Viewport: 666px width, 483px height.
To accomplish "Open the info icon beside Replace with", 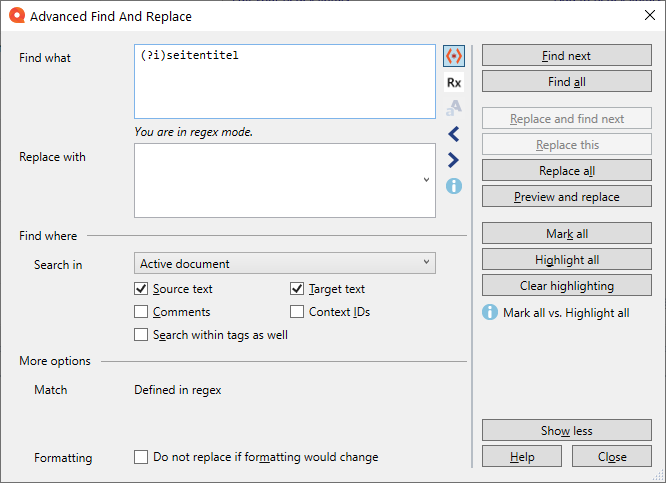I will [454, 186].
